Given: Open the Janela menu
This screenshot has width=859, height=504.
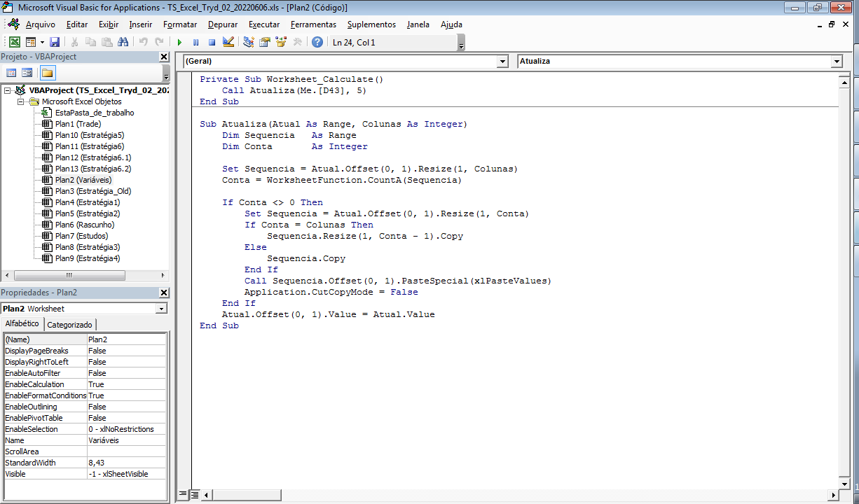Looking at the screenshot, I should click(418, 24).
